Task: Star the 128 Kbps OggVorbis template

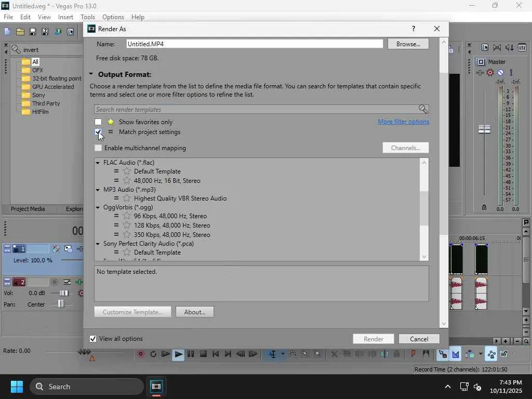Action: click(x=127, y=225)
